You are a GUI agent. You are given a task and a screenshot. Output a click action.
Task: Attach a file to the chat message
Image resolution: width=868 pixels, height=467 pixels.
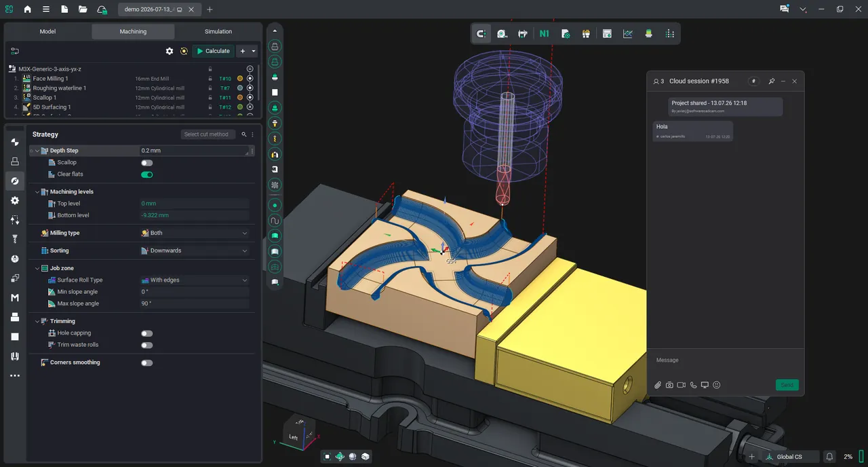pyautogui.click(x=658, y=385)
